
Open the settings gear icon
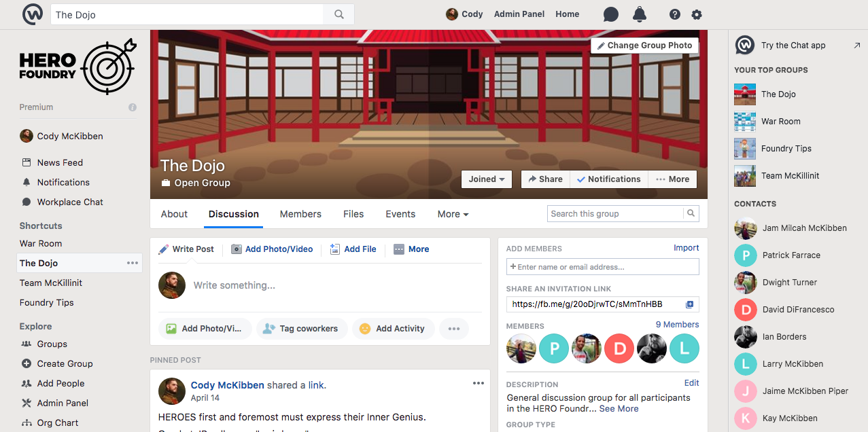tap(697, 14)
